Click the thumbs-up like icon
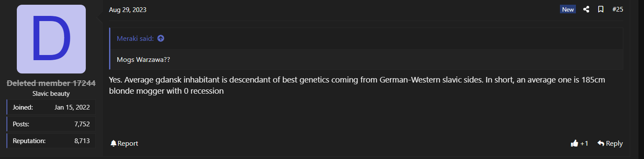 (x=574, y=143)
